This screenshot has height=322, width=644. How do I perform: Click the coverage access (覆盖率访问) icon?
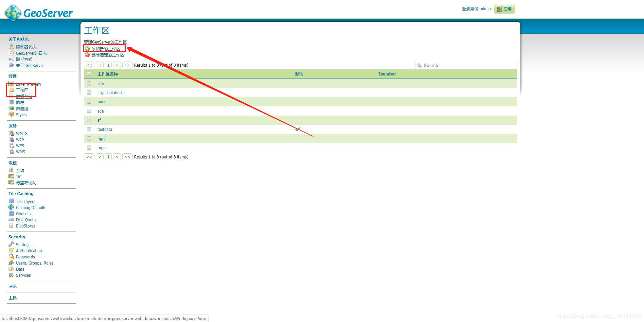coord(11,183)
